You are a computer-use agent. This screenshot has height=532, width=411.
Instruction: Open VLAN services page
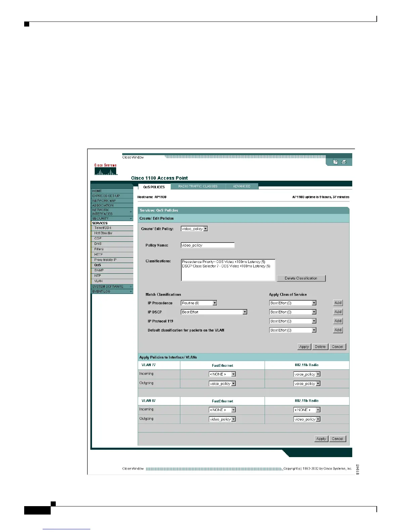112,281
